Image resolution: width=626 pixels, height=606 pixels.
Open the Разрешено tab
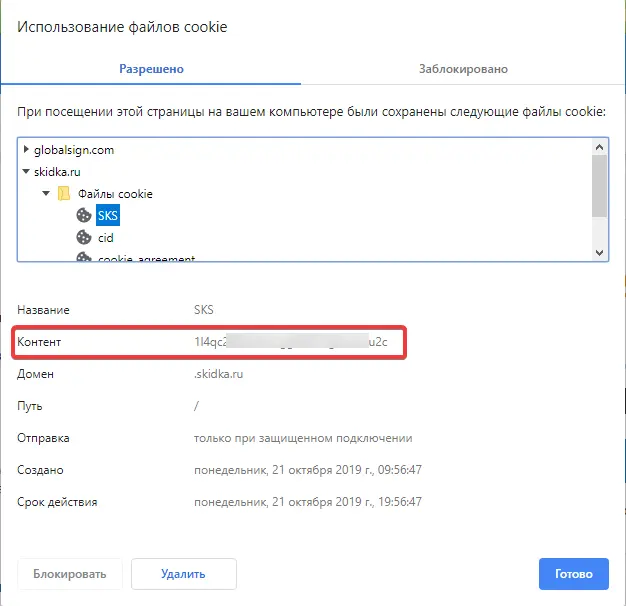tap(151, 69)
